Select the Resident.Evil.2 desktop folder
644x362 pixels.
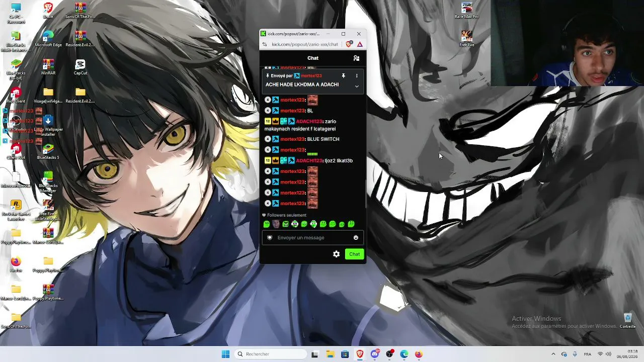(x=80, y=95)
